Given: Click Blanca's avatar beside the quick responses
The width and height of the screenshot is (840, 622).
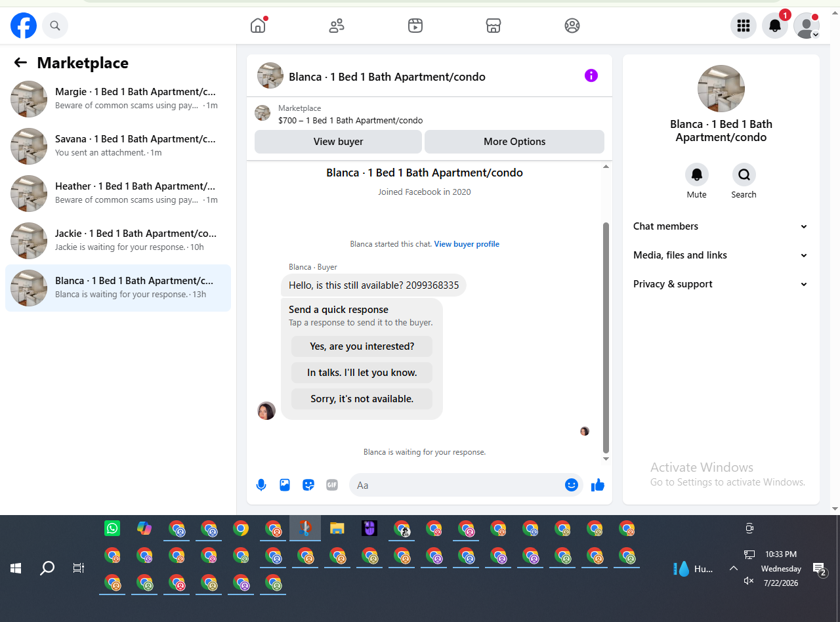Looking at the screenshot, I should pos(266,411).
